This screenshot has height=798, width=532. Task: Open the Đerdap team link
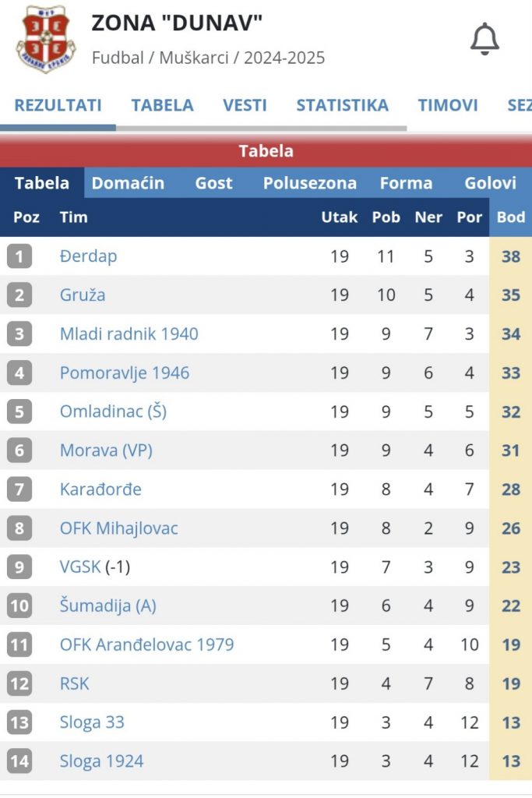(89, 256)
